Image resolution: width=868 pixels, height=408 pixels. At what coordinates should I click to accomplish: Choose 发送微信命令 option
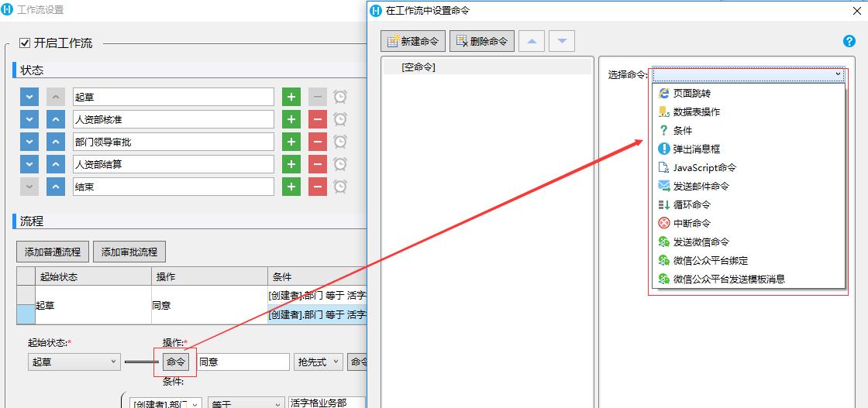click(747, 242)
